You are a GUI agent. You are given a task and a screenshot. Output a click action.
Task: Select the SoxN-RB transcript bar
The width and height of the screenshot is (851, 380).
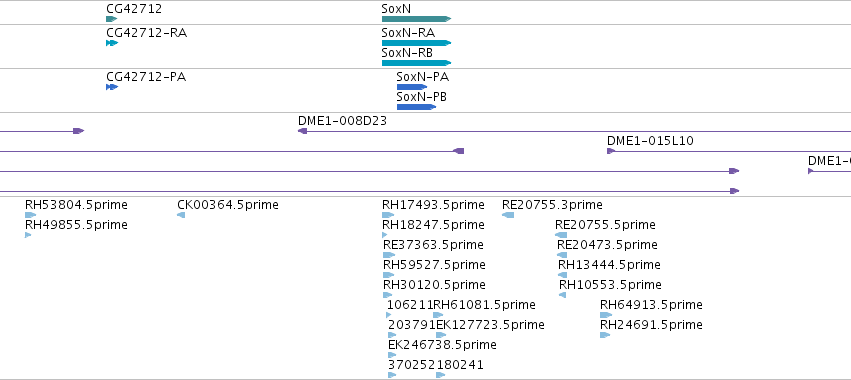pyautogui.click(x=416, y=63)
